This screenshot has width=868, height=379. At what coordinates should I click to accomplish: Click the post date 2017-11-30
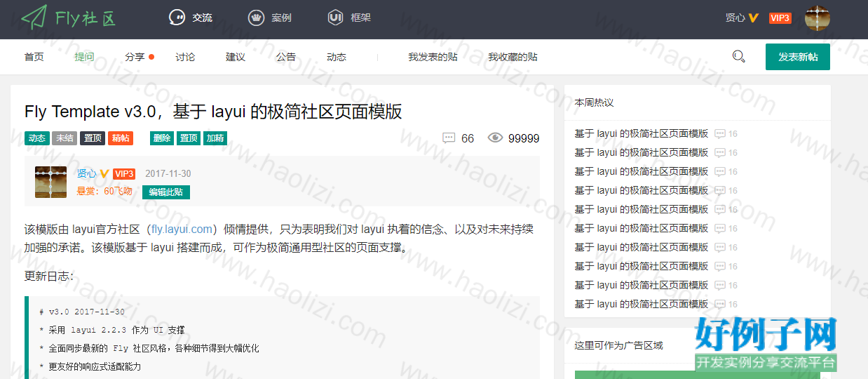tap(168, 174)
